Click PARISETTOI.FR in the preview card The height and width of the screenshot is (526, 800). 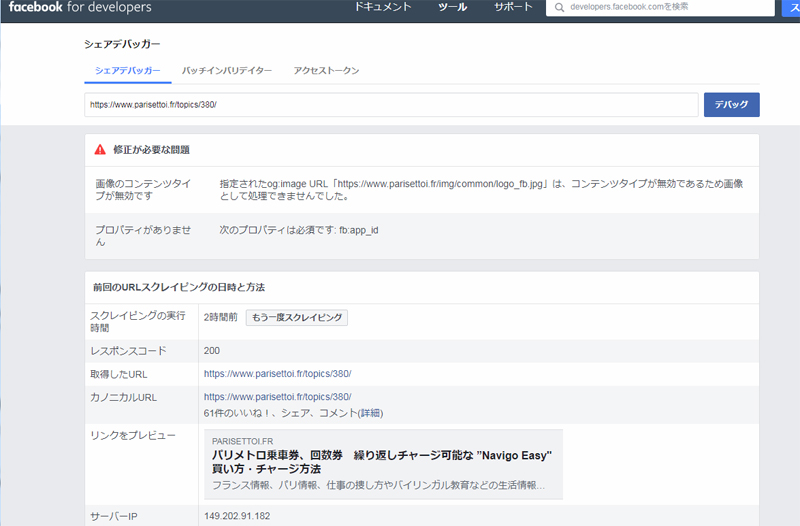tap(242, 441)
